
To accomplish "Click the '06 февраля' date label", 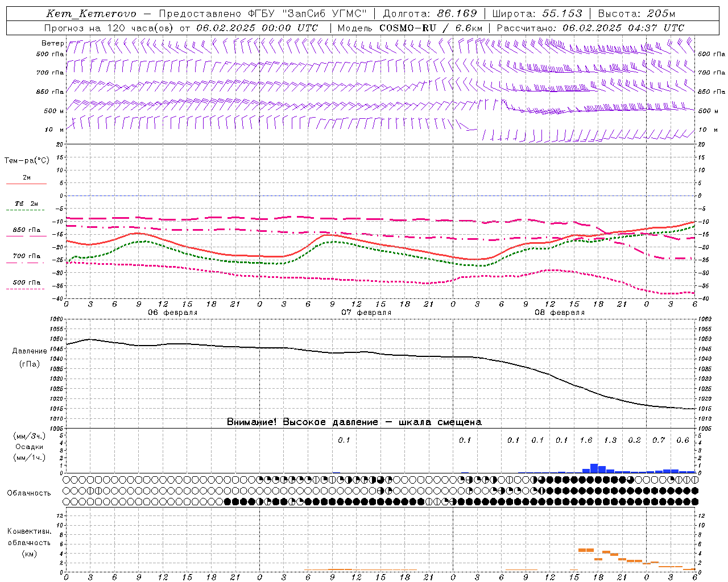I will 173,313.
